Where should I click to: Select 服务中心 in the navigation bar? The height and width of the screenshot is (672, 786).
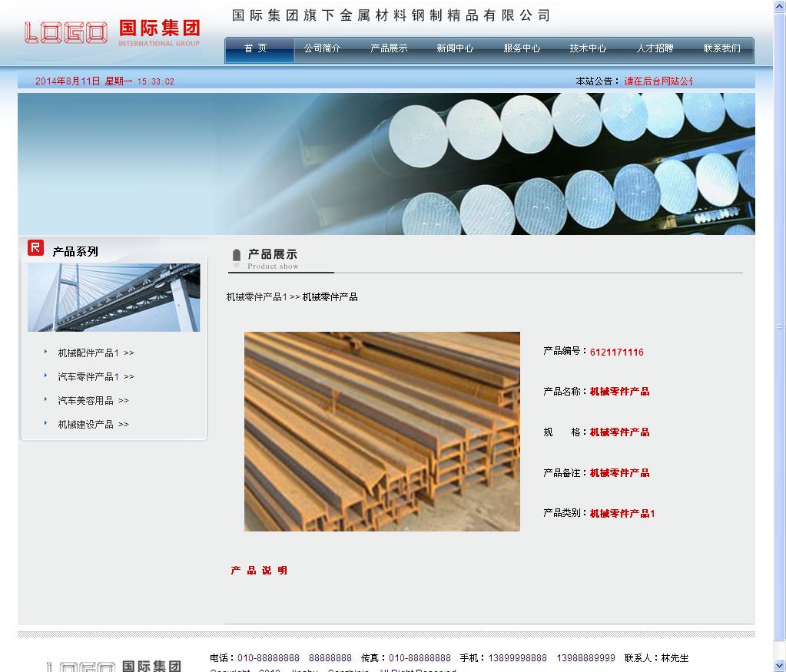click(x=522, y=48)
